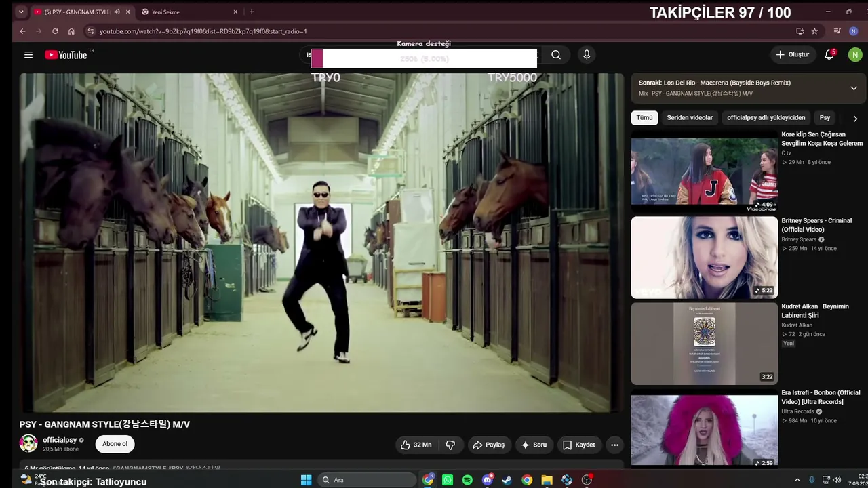Start voice search with the microphone icon
This screenshot has height=488, width=868.
coord(587,55)
